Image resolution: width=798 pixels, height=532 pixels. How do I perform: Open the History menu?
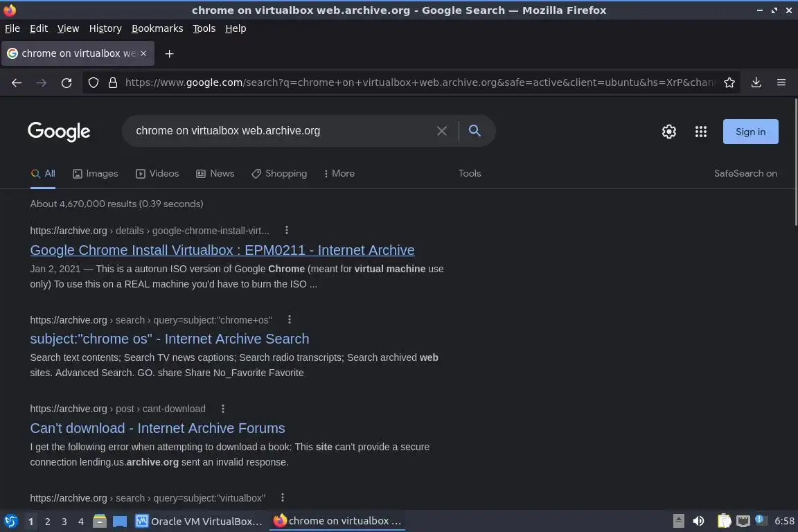[105, 28]
